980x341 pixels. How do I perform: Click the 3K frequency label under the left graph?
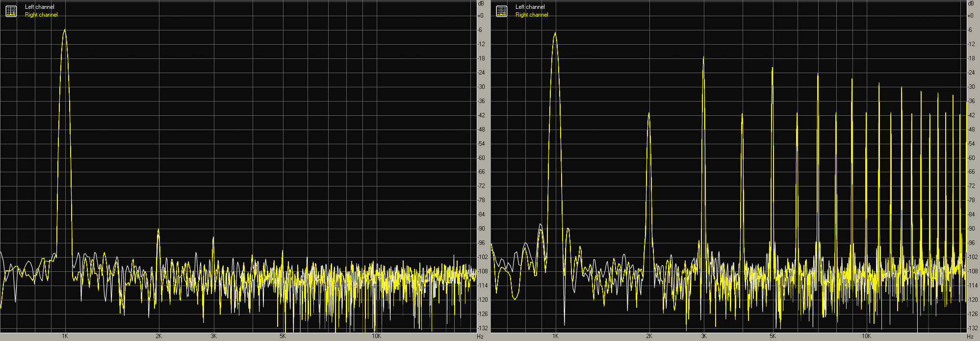[213, 336]
